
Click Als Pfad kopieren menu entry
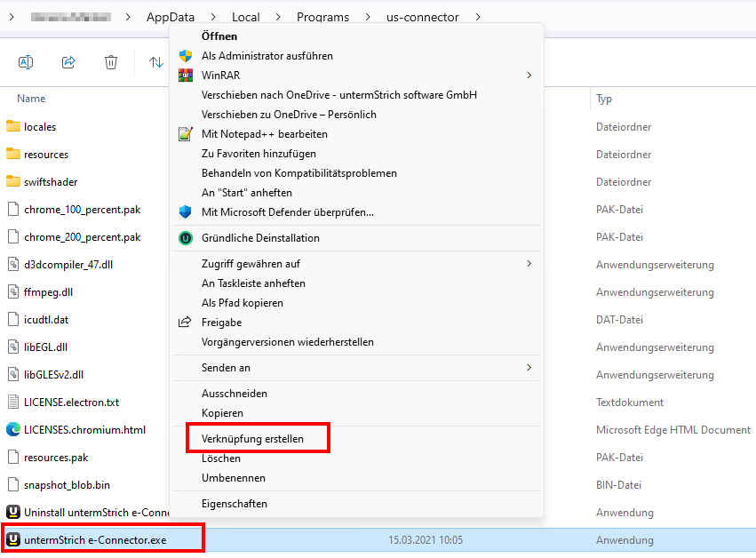click(243, 303)
